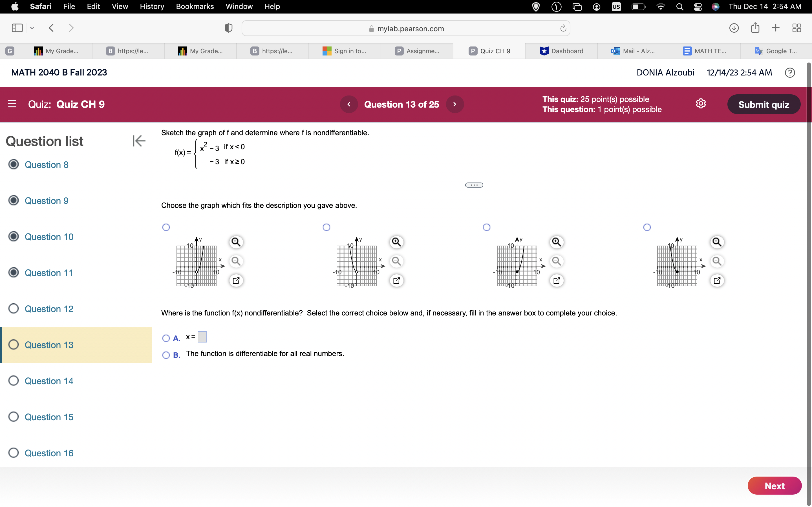Open the quiz settings gear
This screenshot has width=812, height=507.
click(x=701, y=104)
